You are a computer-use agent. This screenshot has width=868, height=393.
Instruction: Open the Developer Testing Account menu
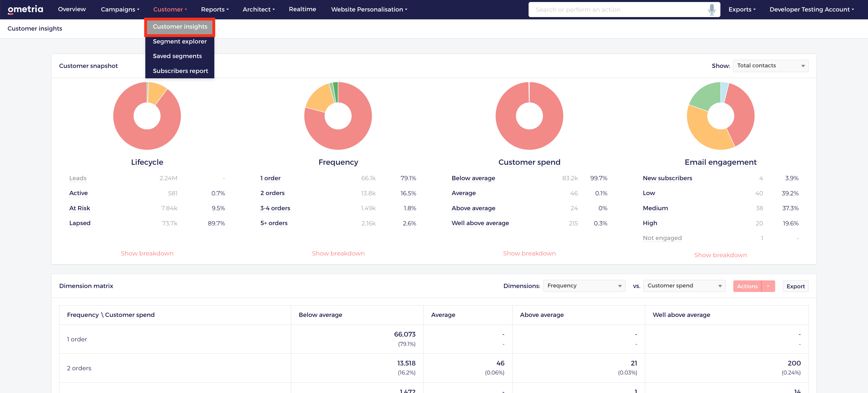811,10
